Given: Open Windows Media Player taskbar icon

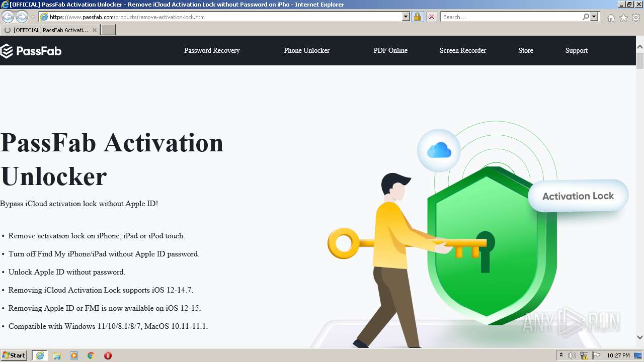Looking at the screenshot, I should [x=74, y=355].
